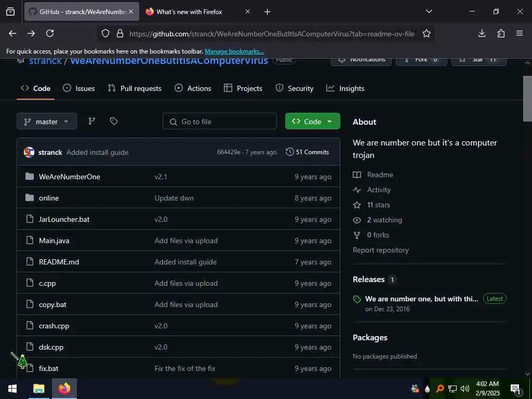Open Windows Start menu
This screenshot has height=399, width=532.
12,389
